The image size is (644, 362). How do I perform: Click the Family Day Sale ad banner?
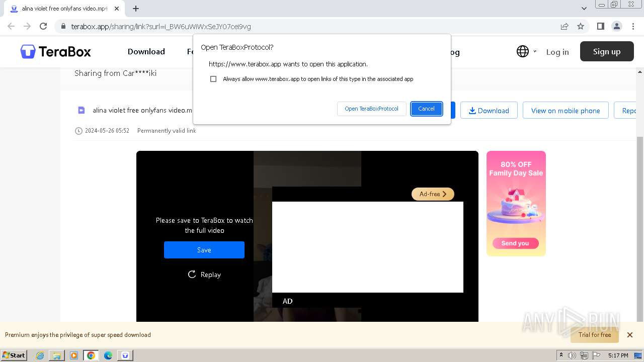click(516, 204)
